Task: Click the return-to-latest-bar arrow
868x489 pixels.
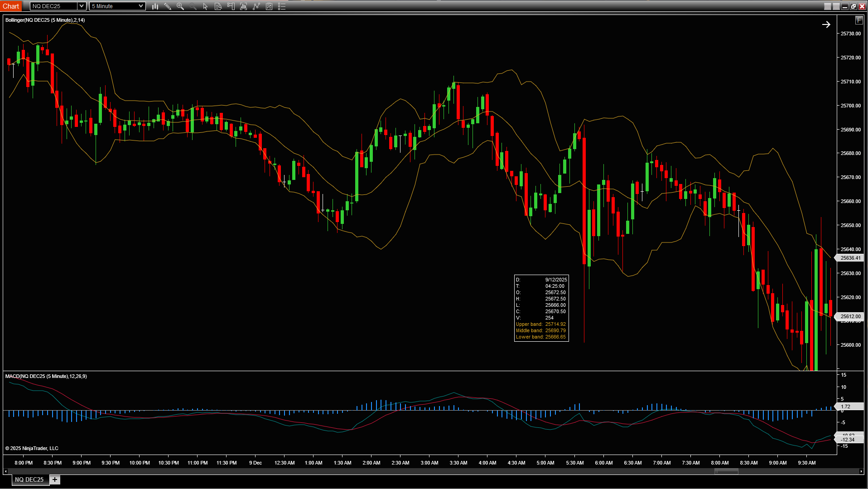Action: (826, 25)
